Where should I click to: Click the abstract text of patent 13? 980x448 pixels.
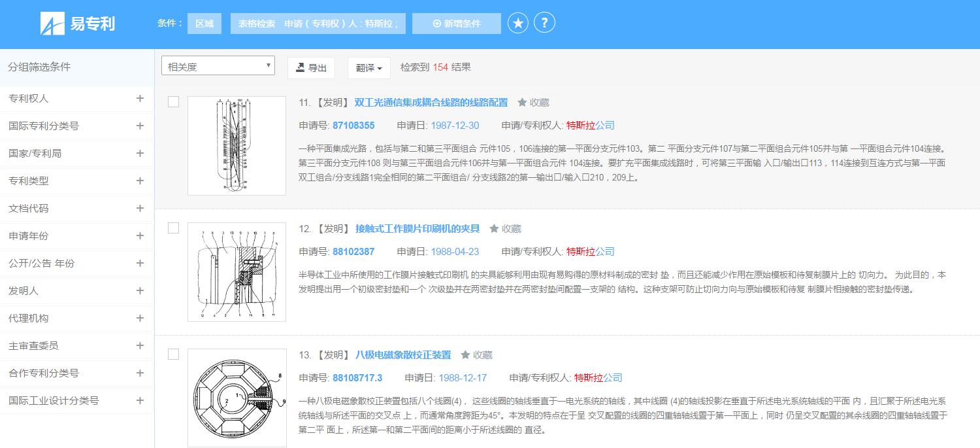click(x=623, y=415)
